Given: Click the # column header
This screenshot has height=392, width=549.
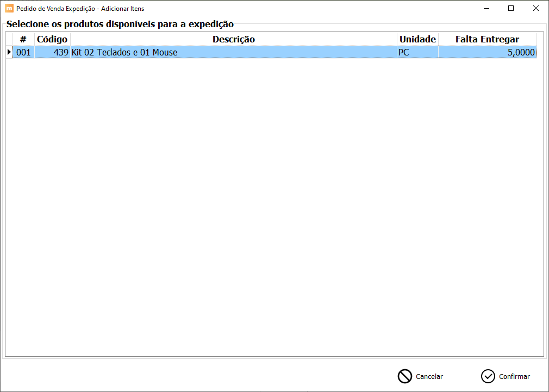Looking at the screenshot, I should click(x=23, y=39).
